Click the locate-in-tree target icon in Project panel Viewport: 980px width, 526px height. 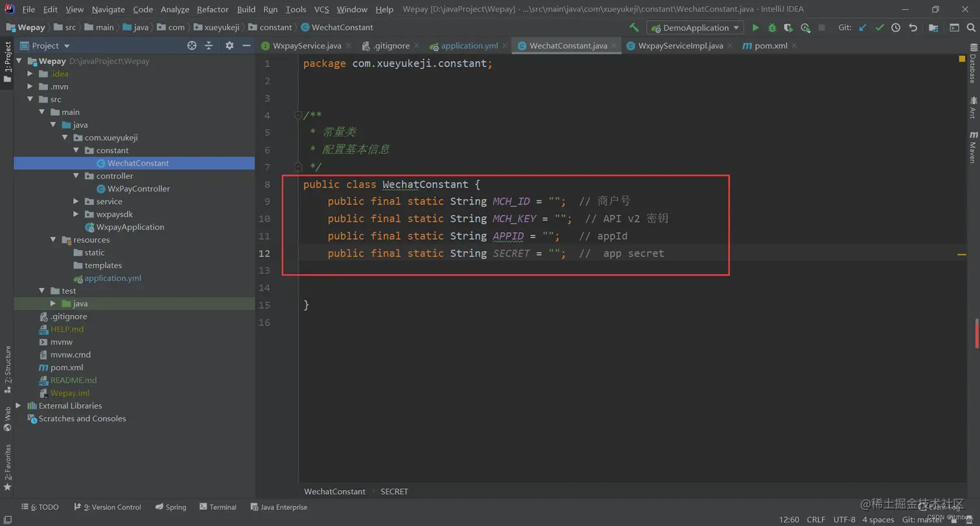pyautogui.click(x=192, y=45)
